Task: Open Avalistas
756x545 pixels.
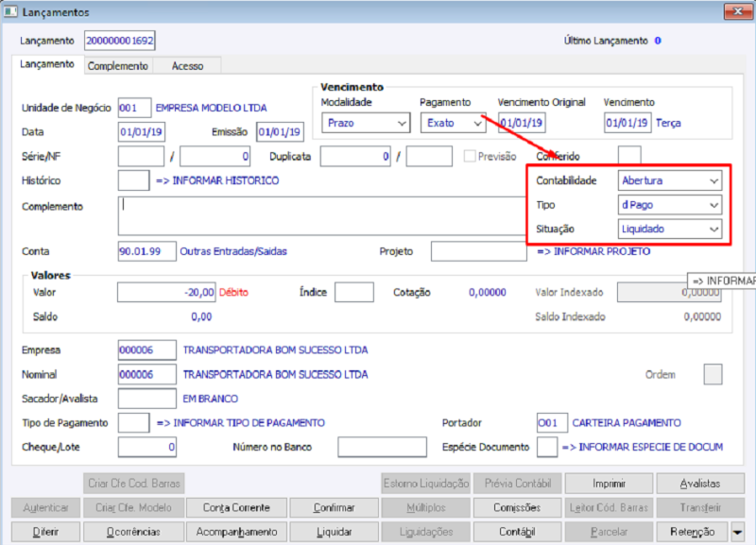Action: point(700,484)
